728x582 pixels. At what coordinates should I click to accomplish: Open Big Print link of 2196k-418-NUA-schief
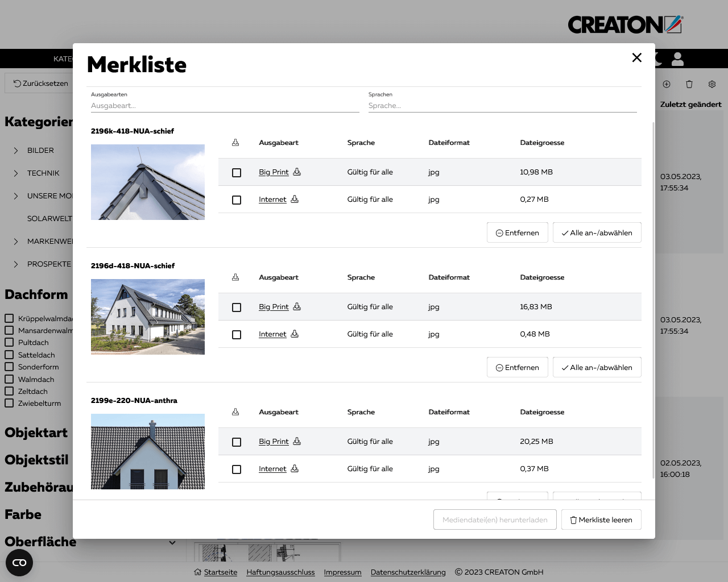click(274, 172)
